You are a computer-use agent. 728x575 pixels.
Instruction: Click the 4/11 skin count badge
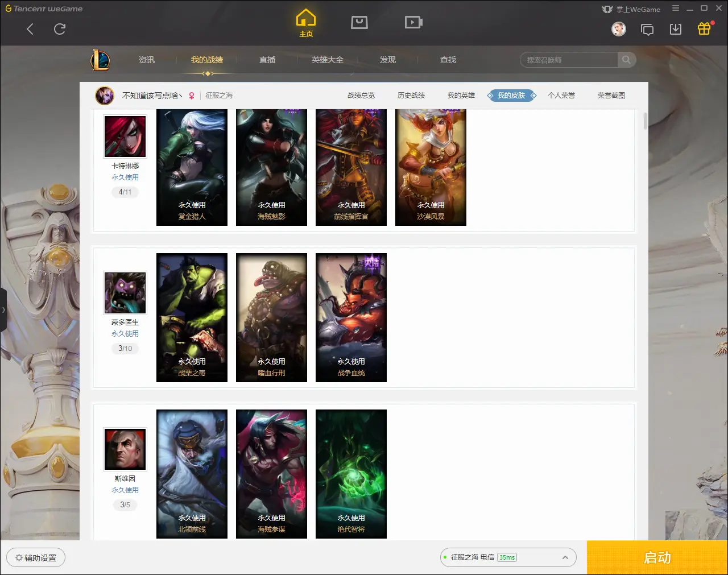125,192
